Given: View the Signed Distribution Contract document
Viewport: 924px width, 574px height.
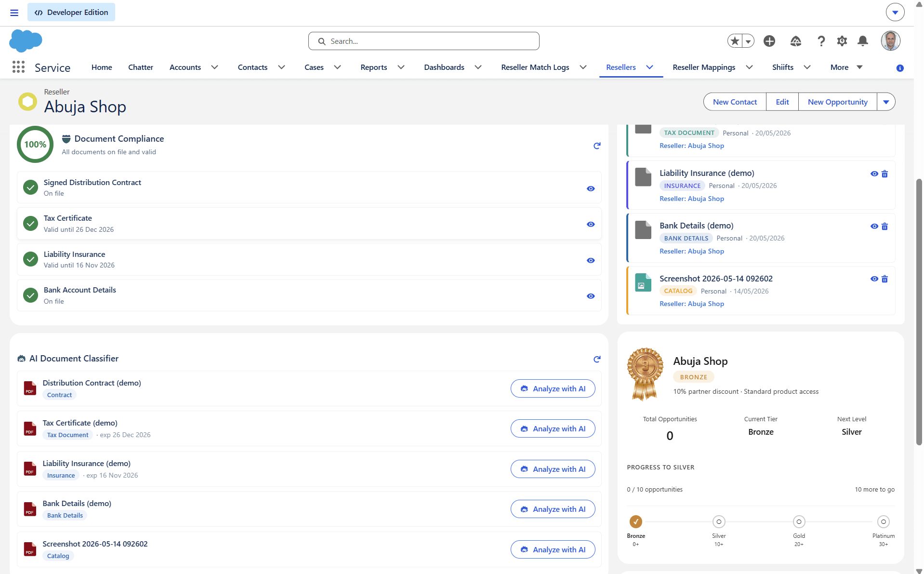Looking at the screenshot, I should click(x=591, y=188).
